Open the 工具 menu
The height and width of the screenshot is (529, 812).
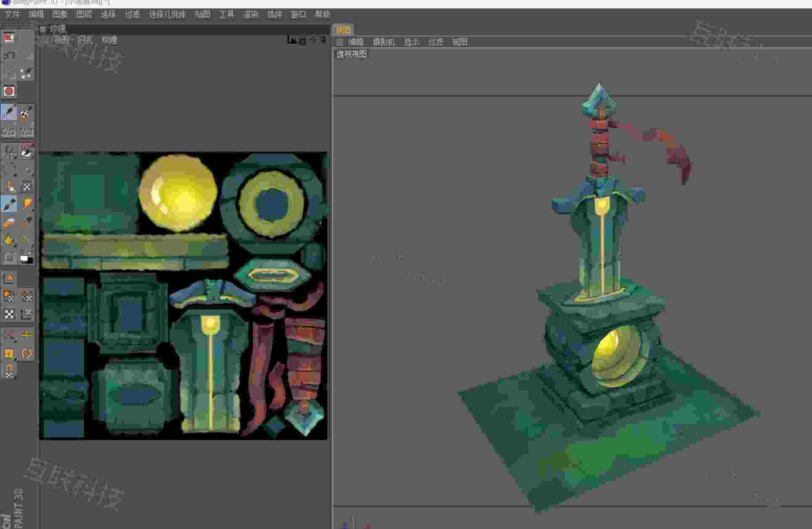point(227,15)
